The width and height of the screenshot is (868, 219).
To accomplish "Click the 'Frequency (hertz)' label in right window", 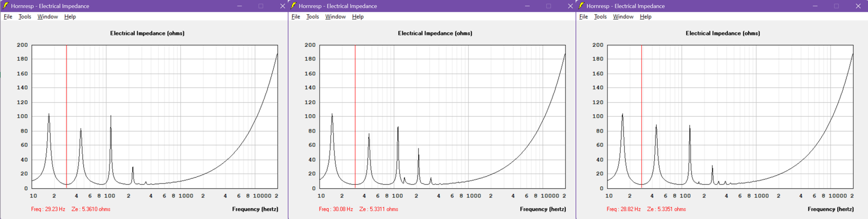I will 831,209.
